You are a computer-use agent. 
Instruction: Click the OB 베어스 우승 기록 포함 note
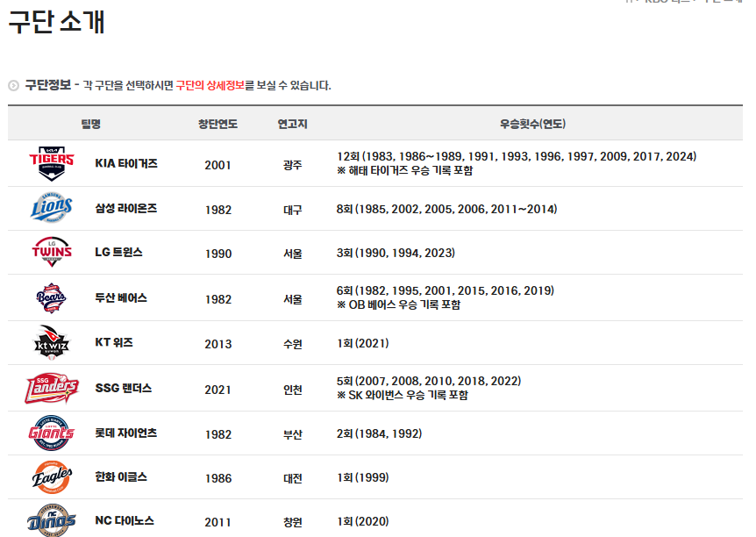398,304
